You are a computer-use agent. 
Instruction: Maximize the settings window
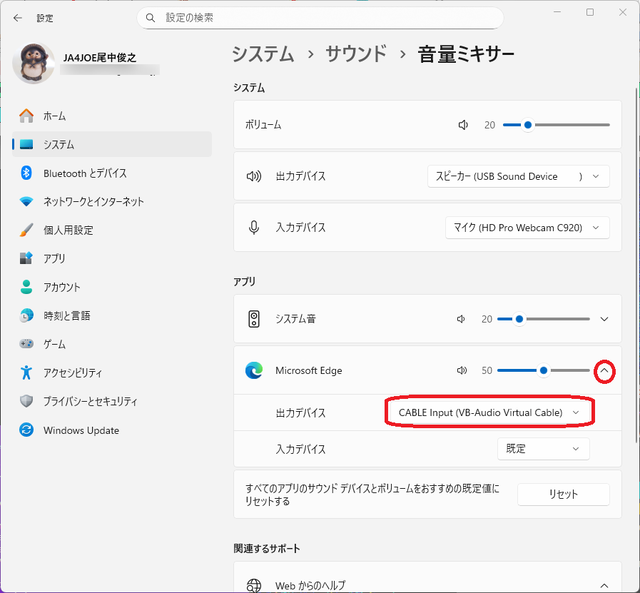pyautogui.click(x=590, y=12)
